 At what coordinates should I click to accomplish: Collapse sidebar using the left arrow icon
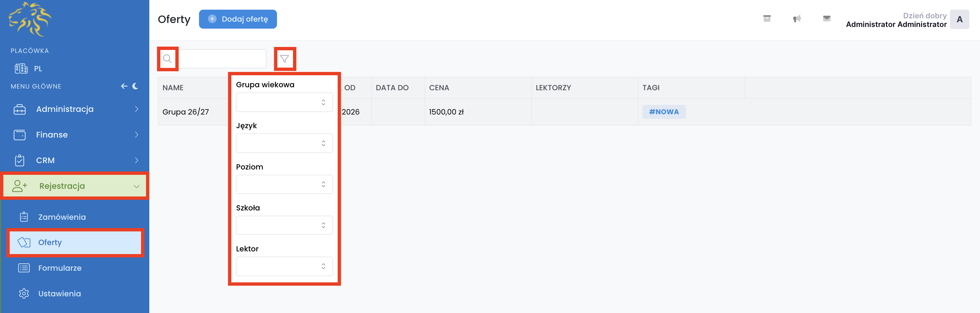pyautogui.click(x=124, y=86)
